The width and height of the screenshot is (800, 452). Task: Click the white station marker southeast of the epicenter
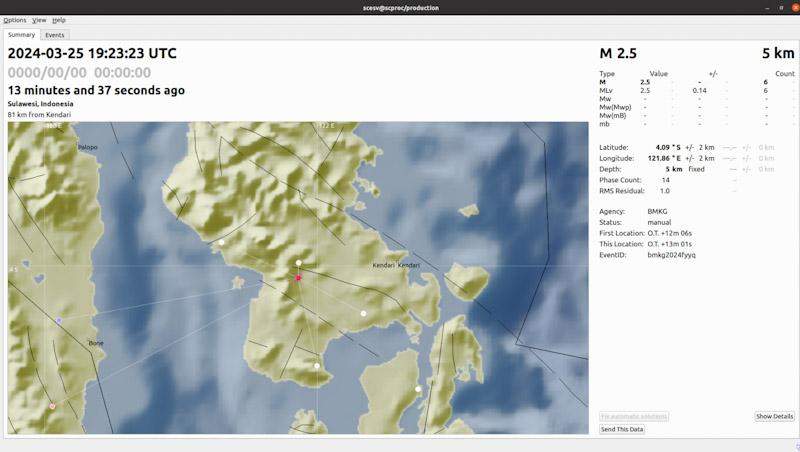pos(364,313)
